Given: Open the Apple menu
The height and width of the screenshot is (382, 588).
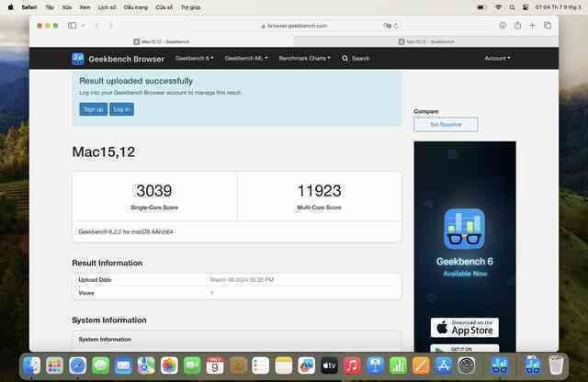Looking at the screenshot, I should [10, 7].
